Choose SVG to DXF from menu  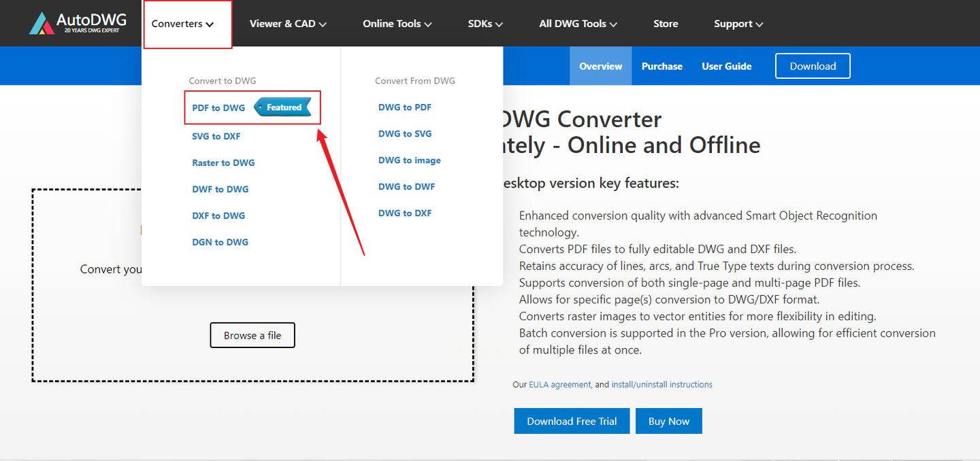216,136
